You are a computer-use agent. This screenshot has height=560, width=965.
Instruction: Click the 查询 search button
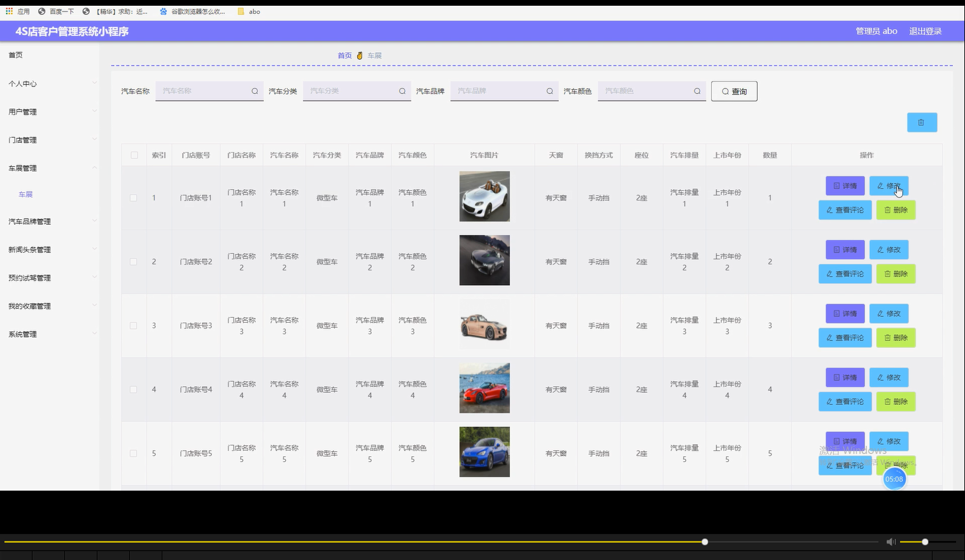click(x=734, y=92)
